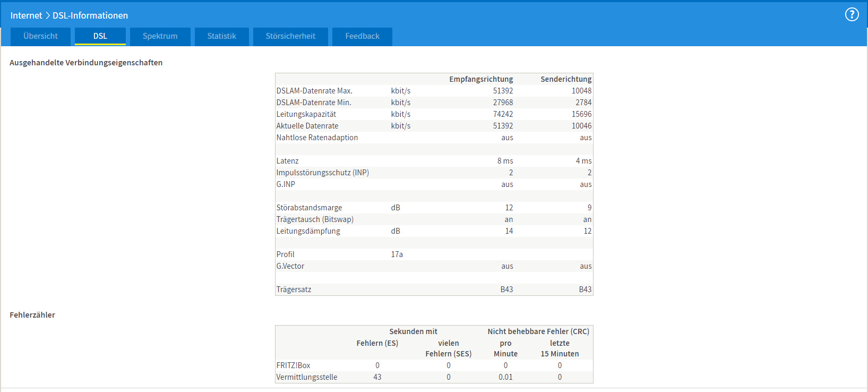The height and width of the screenshot is (392, 868).
Task: Click the Leitungsdämpfung row label
Action: (x=308, y=231)
